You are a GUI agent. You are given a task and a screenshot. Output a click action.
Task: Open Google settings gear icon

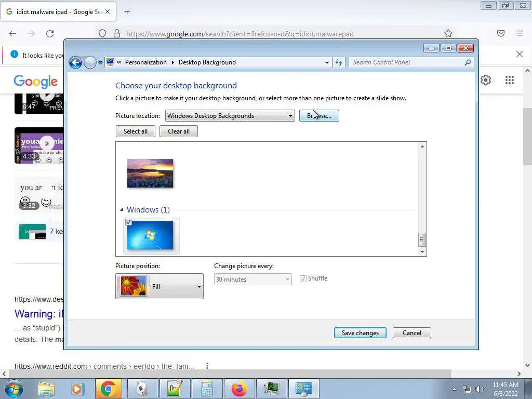click(486, 80)
